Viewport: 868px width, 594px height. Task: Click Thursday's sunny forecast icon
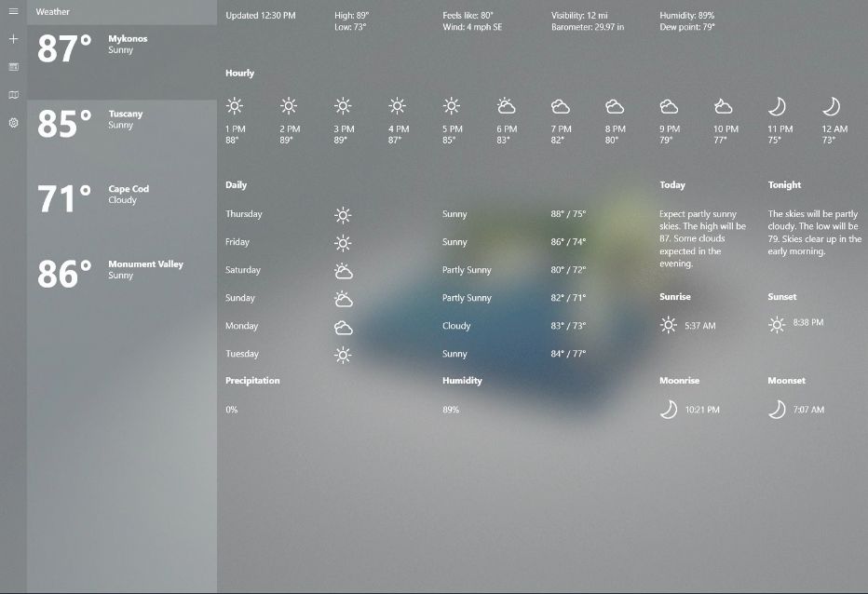point(343,215)
